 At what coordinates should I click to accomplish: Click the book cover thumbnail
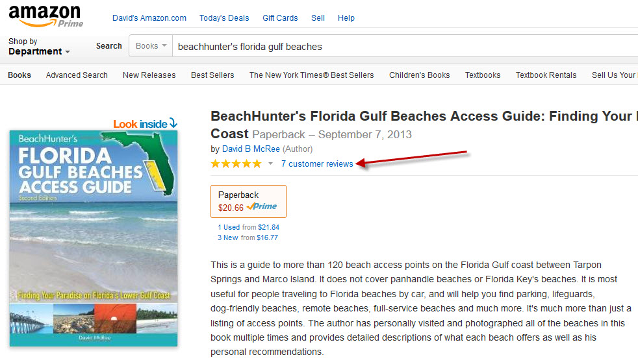click(x=94, y=238)
